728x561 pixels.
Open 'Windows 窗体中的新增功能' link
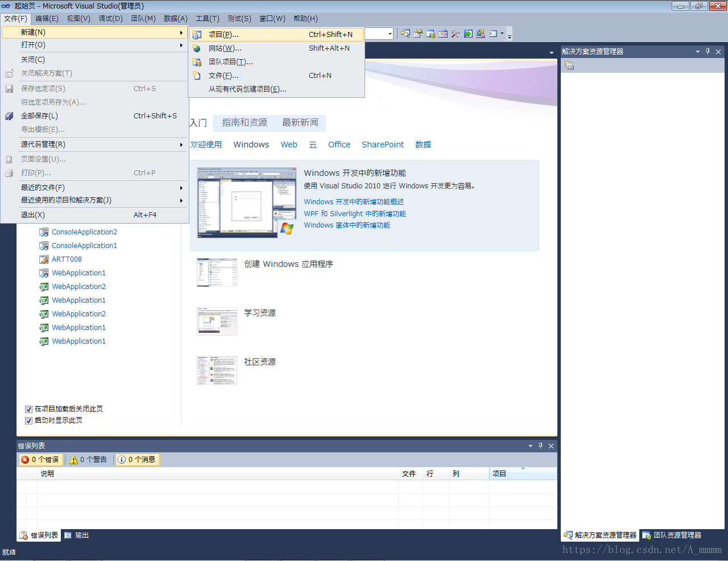click(347, 225)
